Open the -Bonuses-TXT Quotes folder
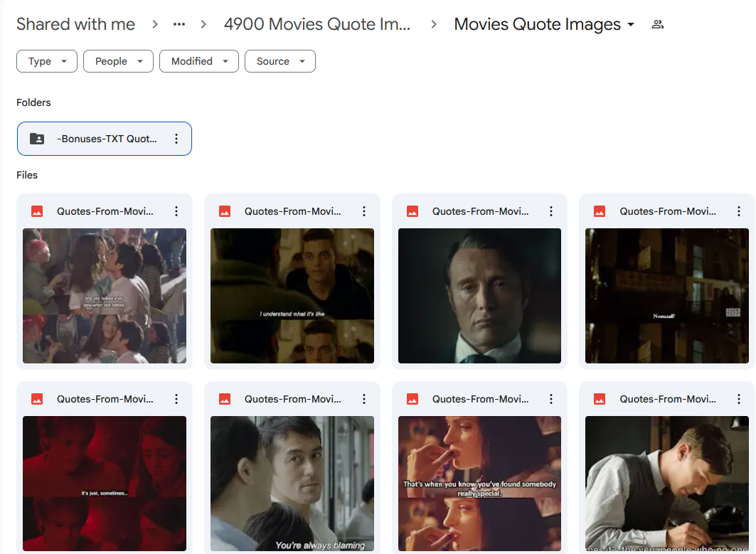This screenshot has width=756, height=554. pyautogui.click(x=104, y=139)
